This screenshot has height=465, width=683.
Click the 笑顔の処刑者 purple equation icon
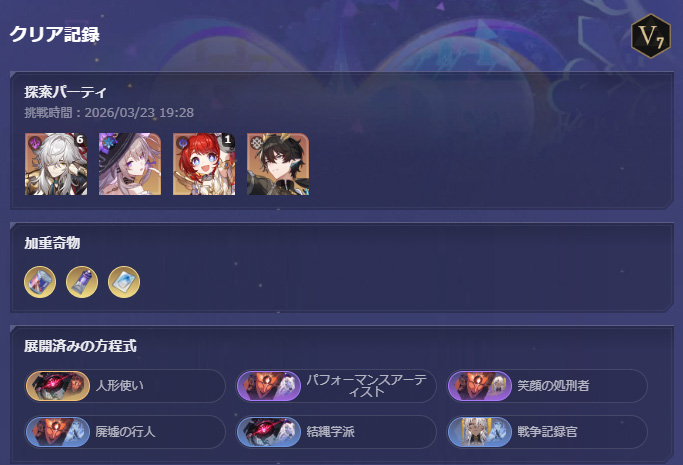[480, 386]
